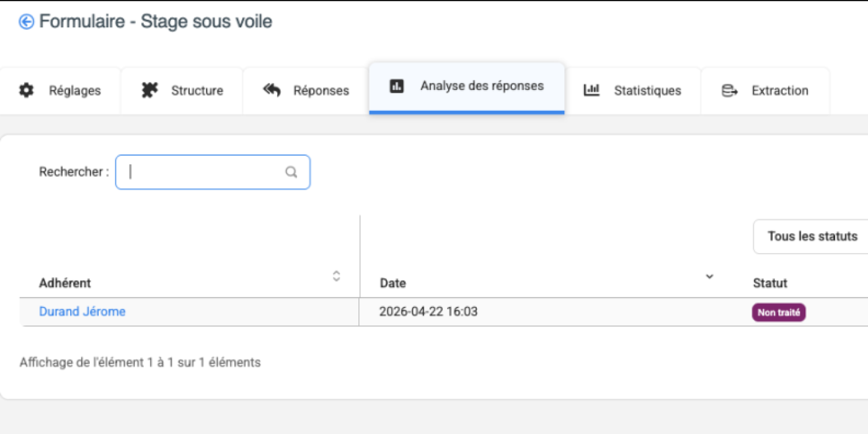Select the Statut column header
Screen dimensions: 868x434
770,283
